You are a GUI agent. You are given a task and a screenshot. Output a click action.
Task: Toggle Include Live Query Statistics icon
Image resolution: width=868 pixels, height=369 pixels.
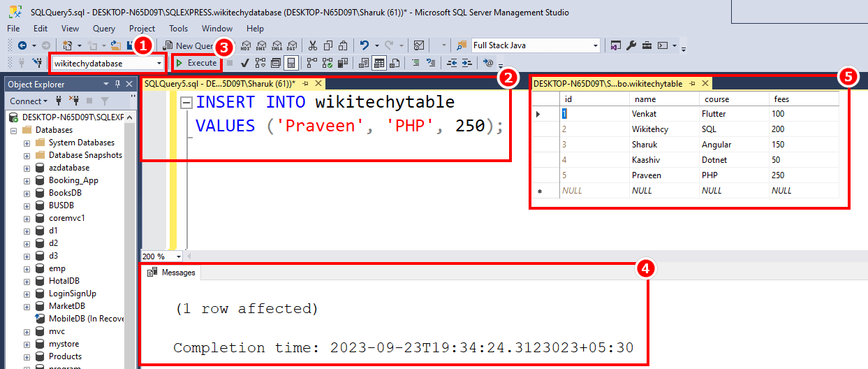click(327, 63)
